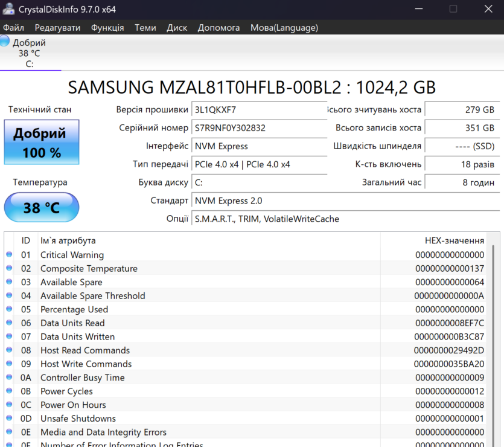Click the HEX-значення column header
Screen dimensions: 504x447
pyautogui.click(x=433, y=240)
